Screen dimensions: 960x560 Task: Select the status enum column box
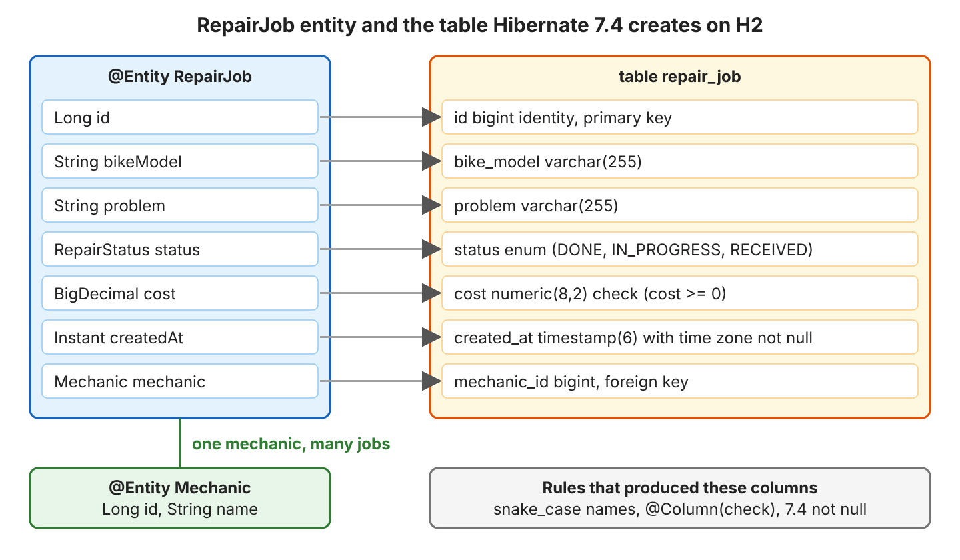coord(680,249)
